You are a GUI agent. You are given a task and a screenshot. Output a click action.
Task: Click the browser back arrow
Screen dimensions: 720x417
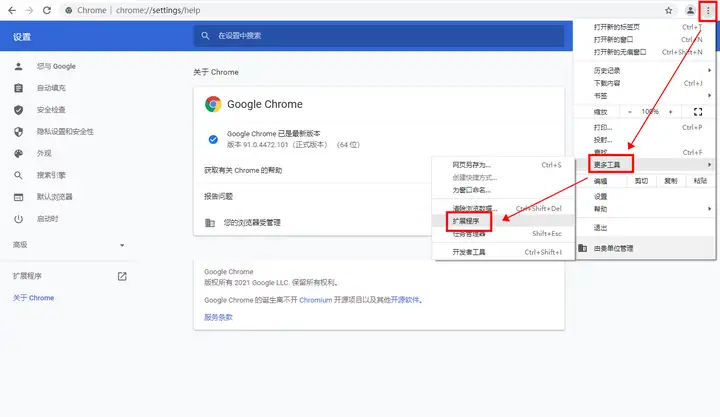point(12,10)
